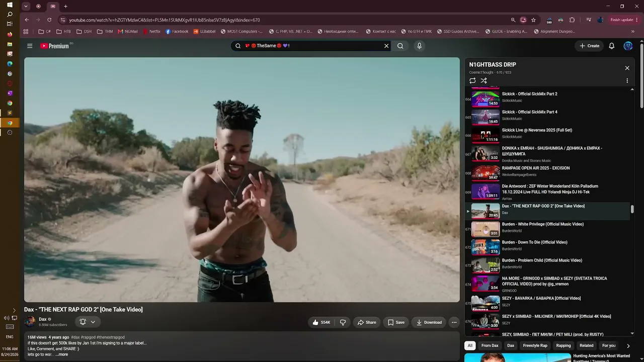Click the YouTube search magnifier button

pos(400,46)
